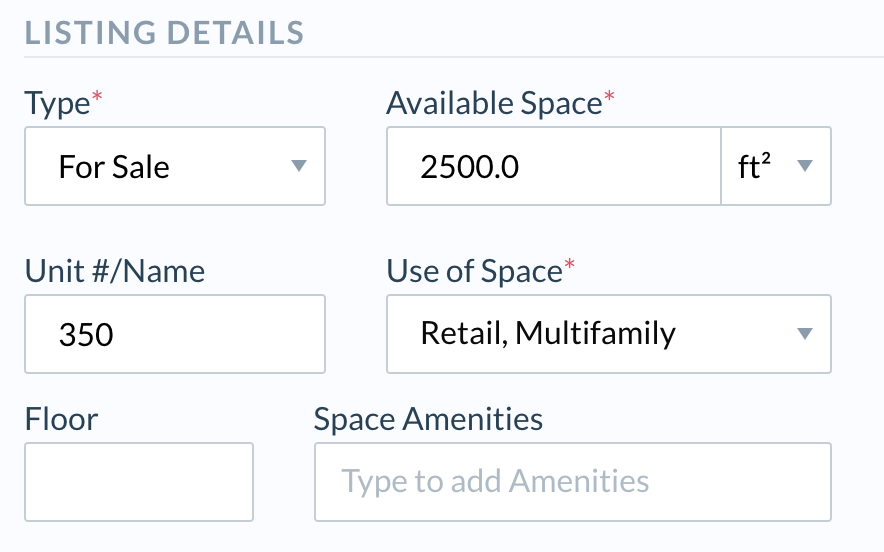
Task: Focus the Available Space field with 2500.0
Action: (552, 166)
